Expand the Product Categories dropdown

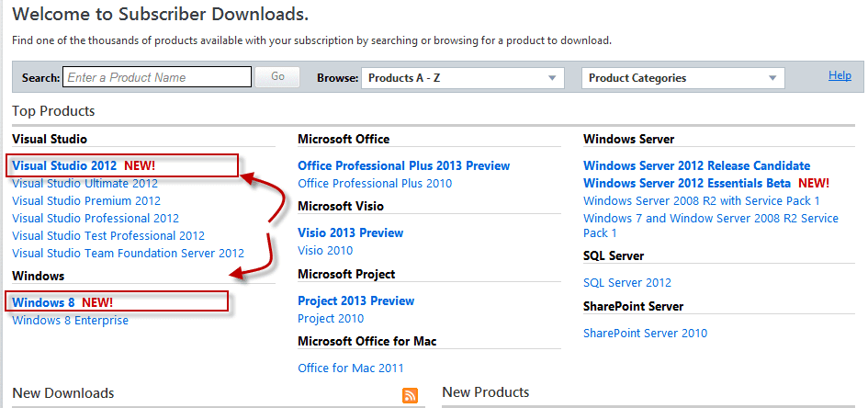(682, 78)
